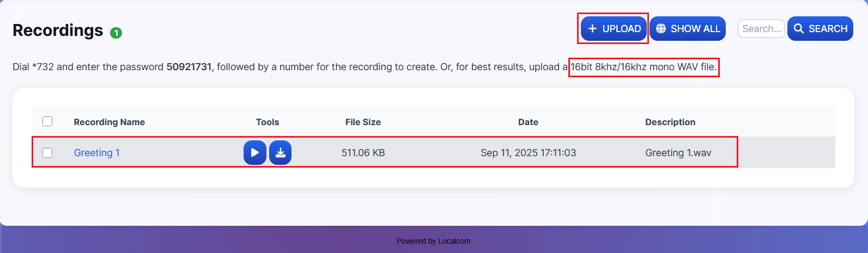This screenshot has width=868, height=253.
Task: Click the Powered by Localcom footer text
Action: (433, 241)
